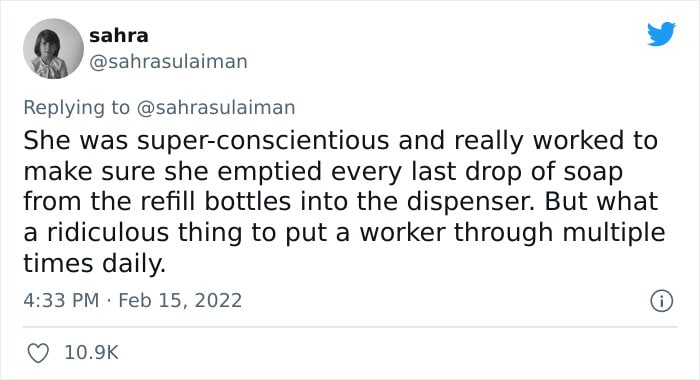700x380 pixels.
Task: Open the circled info icon
Action: 661,301
